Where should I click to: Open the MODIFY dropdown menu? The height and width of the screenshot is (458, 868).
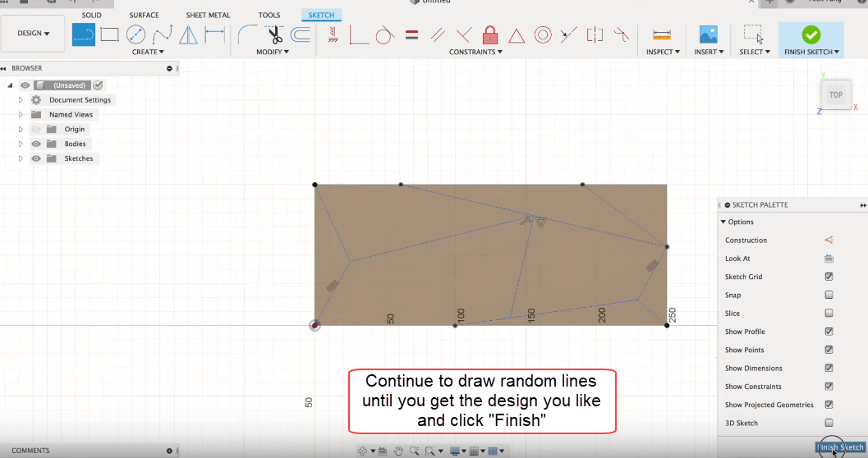pos(273,52)
